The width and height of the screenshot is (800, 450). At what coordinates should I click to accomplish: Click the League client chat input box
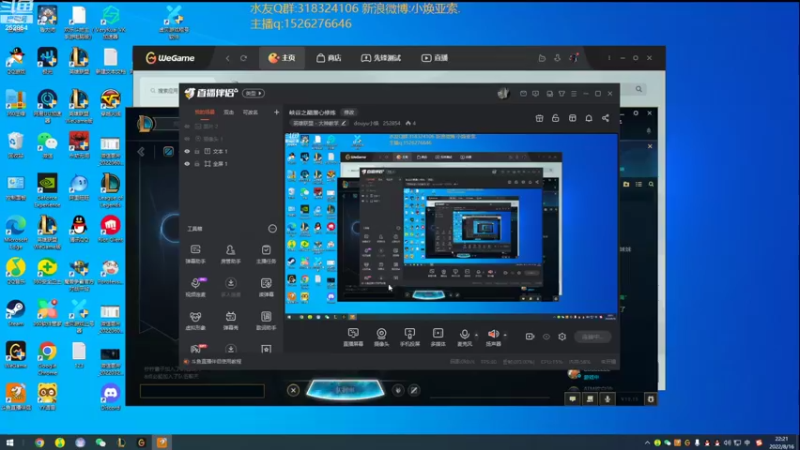pyautogui.click(x=202, y=391)
